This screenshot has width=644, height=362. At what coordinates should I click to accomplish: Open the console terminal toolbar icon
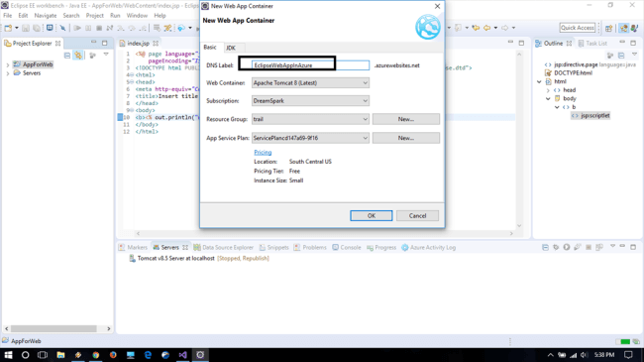(50, 28)
